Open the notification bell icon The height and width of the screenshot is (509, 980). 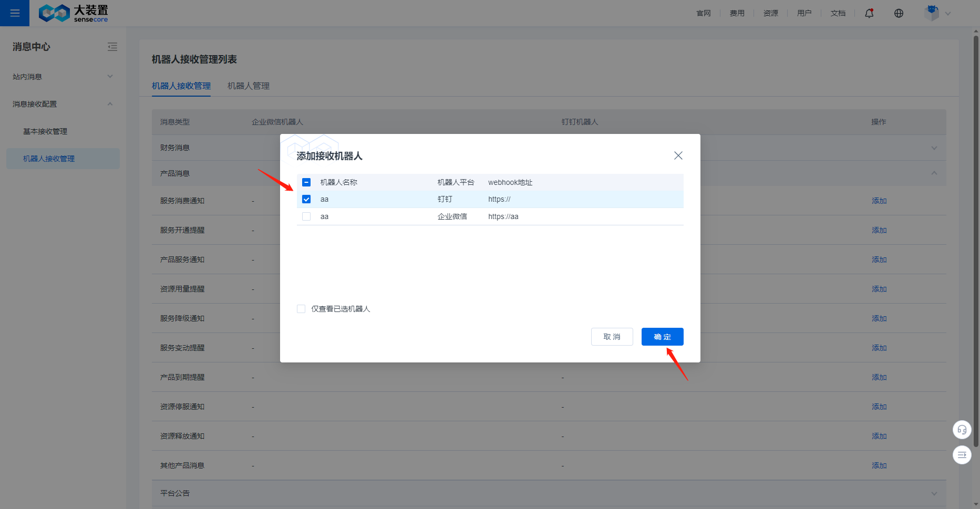click(869, 13)
